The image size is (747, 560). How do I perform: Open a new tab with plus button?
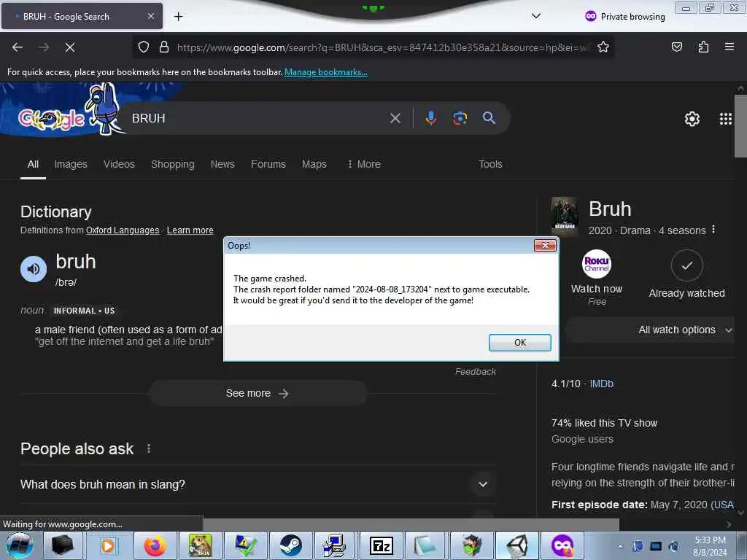pyautogui.click(x=178, y=17)
